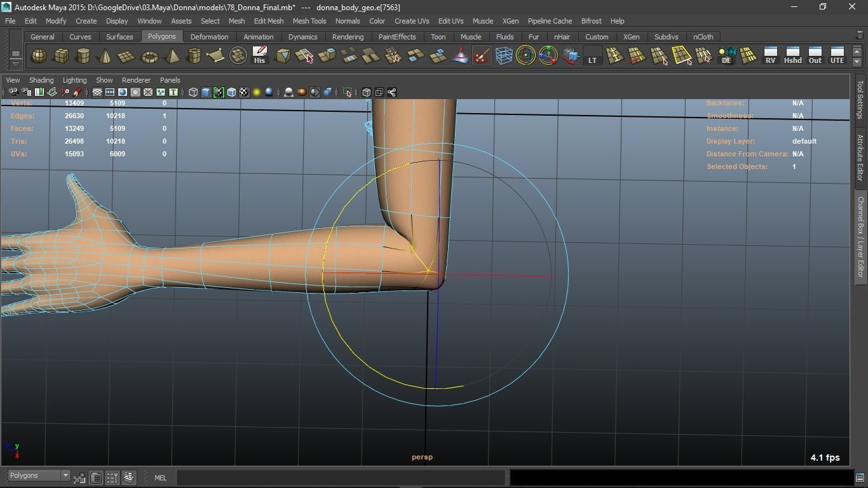Viewport: 868px width, 488px height.
Task: Click the grease pencil panel icon
Action: coord(77,92)
